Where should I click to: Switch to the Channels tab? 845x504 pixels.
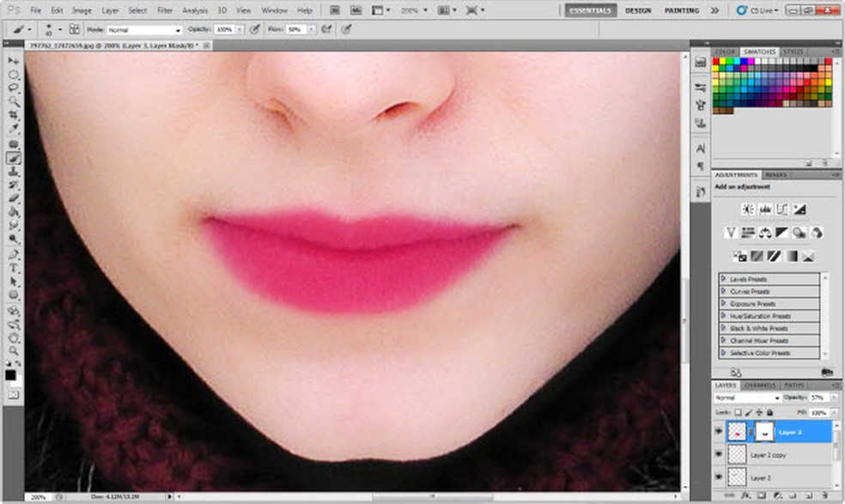tap(761, 386)
